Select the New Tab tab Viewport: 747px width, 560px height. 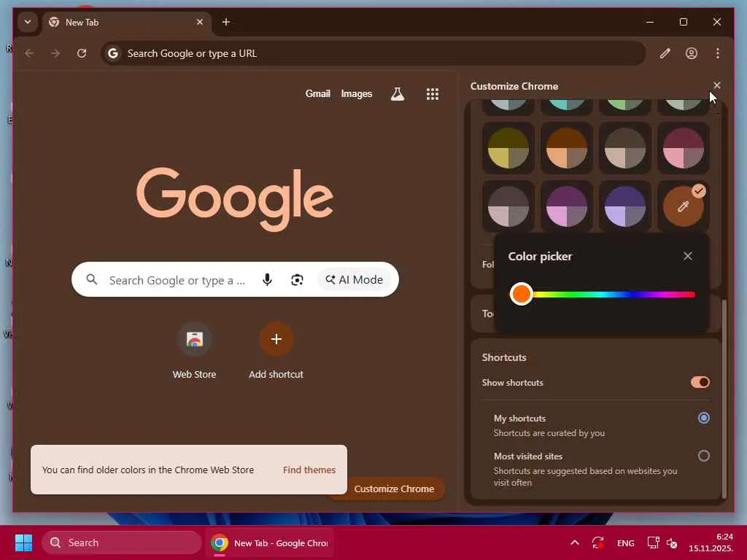[x=127, y=23]
